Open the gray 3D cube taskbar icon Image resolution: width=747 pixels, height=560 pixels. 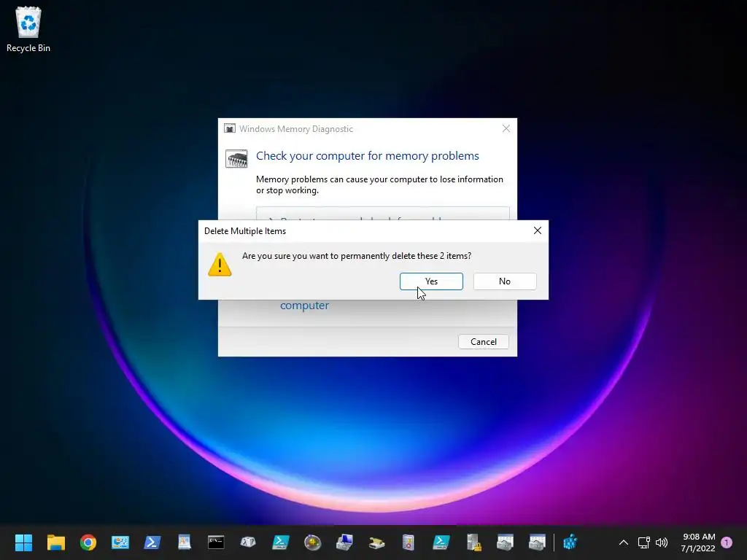[x=248, y=542]
